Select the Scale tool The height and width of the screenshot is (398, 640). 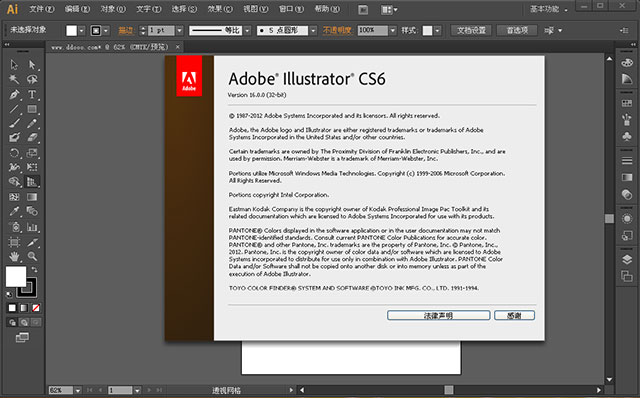(32, 153)
